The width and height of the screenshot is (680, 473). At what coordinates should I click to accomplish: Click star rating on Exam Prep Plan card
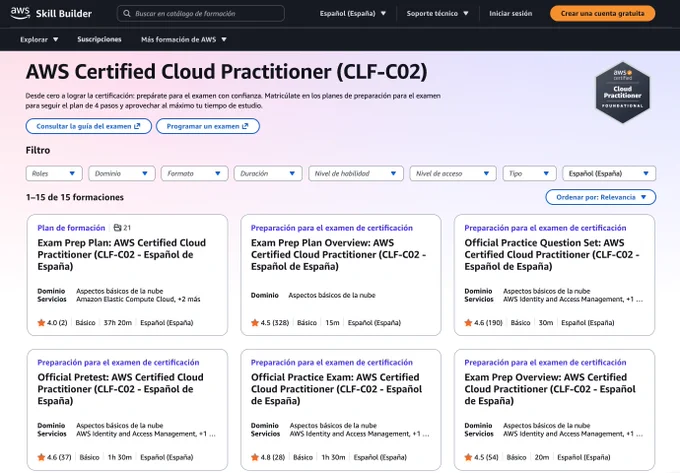coord(52,323)
